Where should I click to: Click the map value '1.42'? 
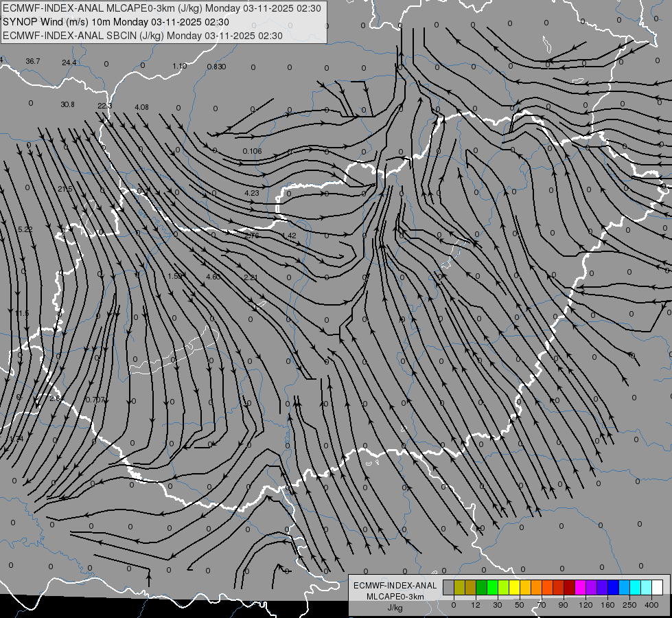point(289,236)
